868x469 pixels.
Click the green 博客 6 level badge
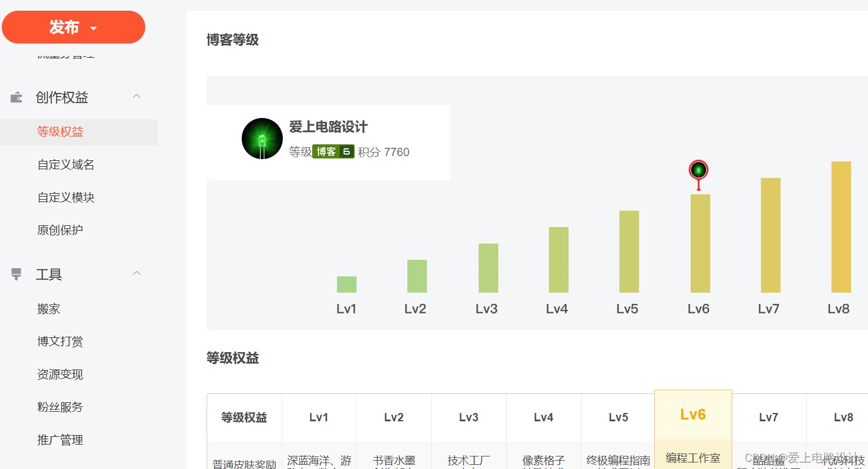333,152
